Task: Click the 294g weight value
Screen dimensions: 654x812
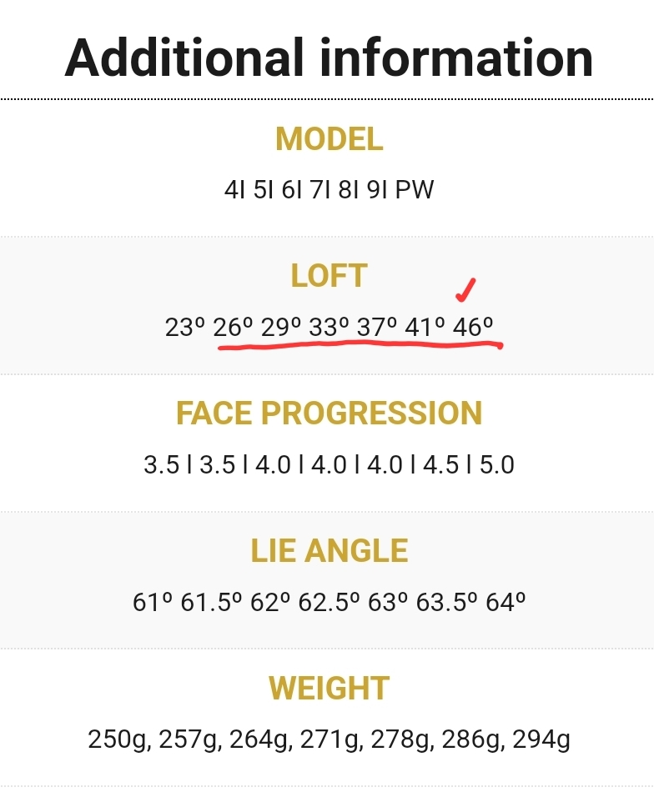Action: click(x=541, y=739)
